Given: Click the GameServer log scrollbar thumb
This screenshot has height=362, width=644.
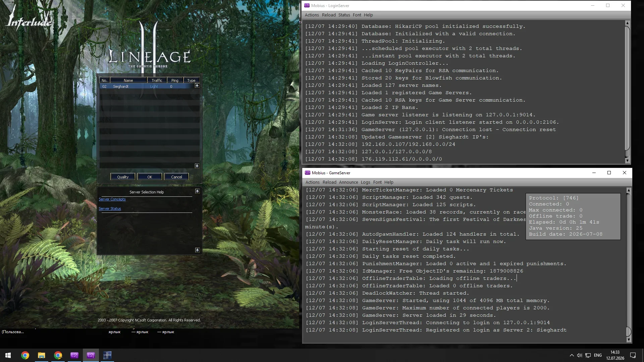Looking at the screenshot, I should pos(629,332).
